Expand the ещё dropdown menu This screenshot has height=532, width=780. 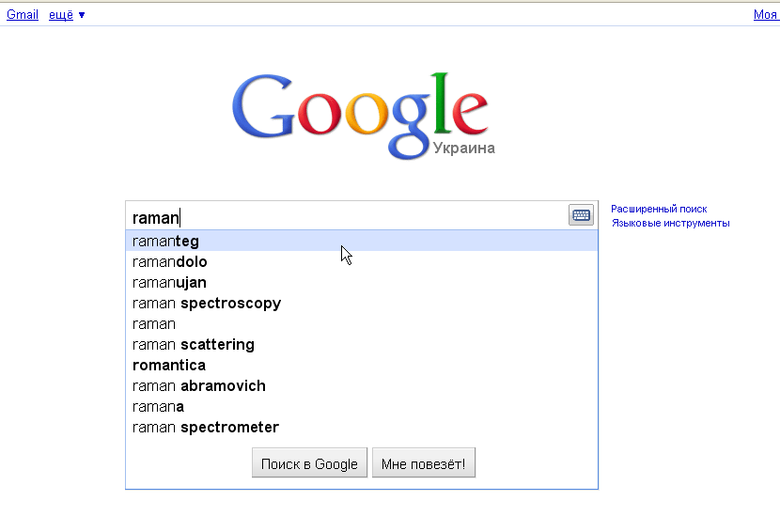coord(67,15)
